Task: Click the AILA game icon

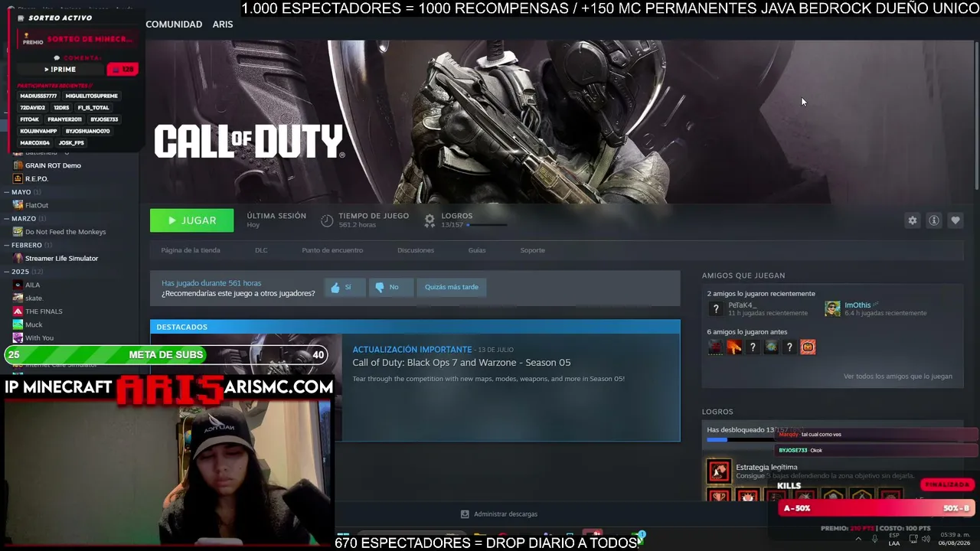Action: point(18,285)
